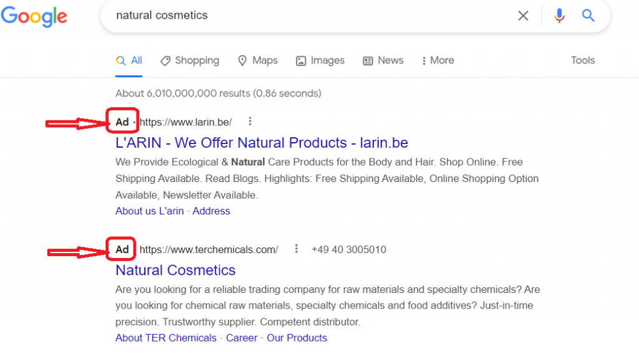Image resolution: width=639 pixels, height=364 pixels.
Task: Click the Ad label of larin.be result
Action: (x=122, y=122)
